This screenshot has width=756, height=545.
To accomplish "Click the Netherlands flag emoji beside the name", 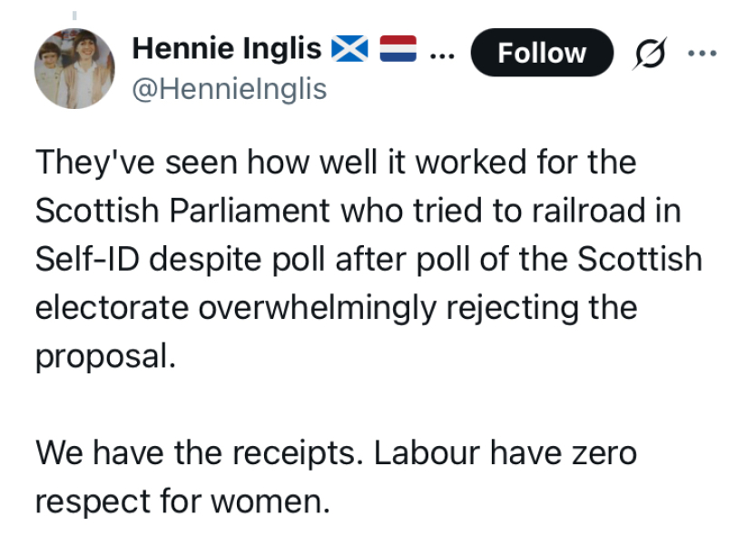I will (397, 51).
